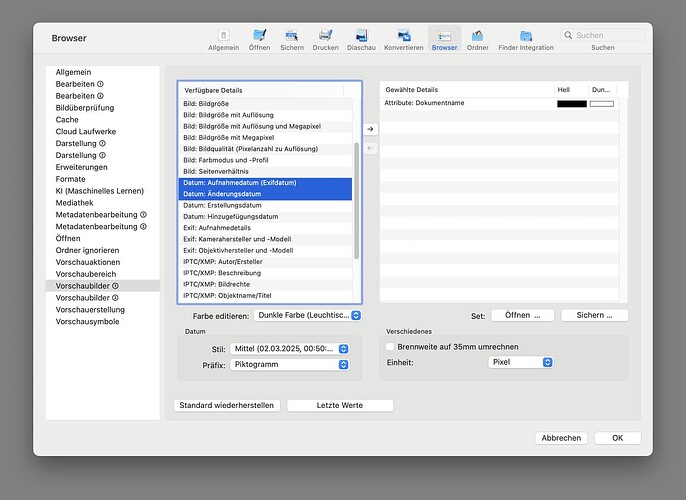Select Datum: Hinzugefügungsdatum row
This screenshot has height=500, width=686.
265,217
